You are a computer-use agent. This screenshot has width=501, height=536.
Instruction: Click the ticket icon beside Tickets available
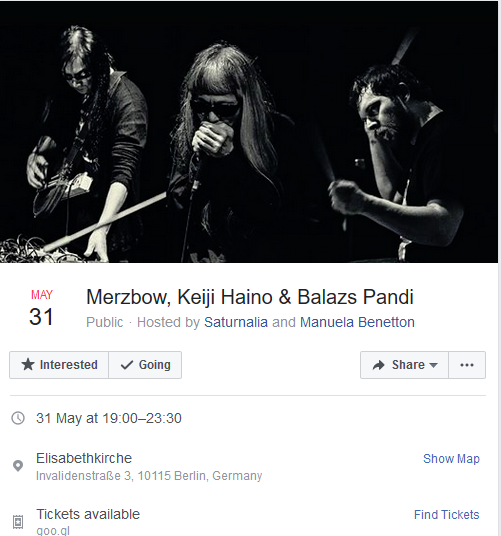click(18, 522)
